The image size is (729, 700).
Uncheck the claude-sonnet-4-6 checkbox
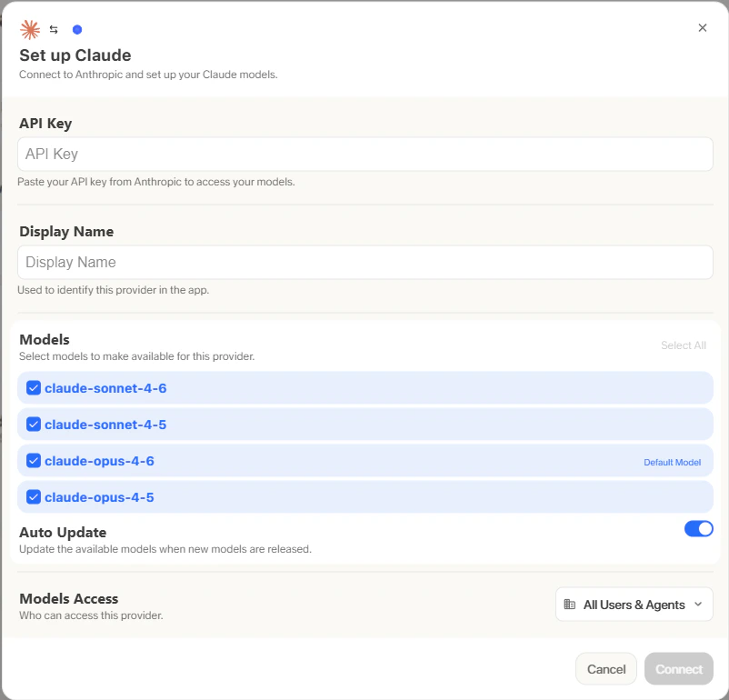click(34, 388)
